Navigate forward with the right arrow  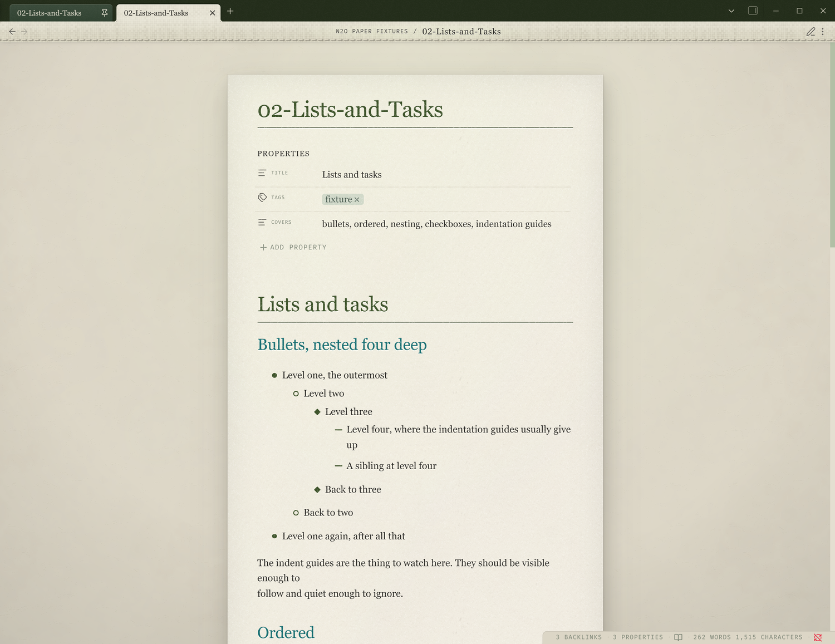(x=24, y=32)
